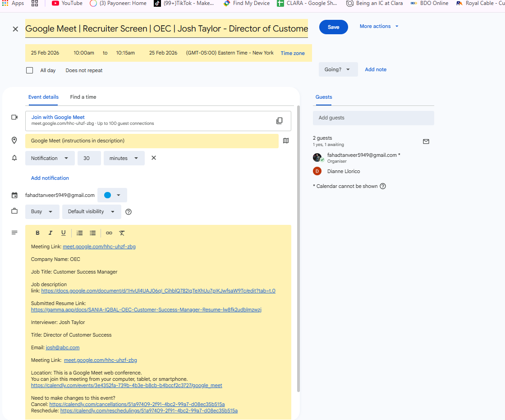Insert a numbered list in description
505x420 pixels.
tap(79, 233)
